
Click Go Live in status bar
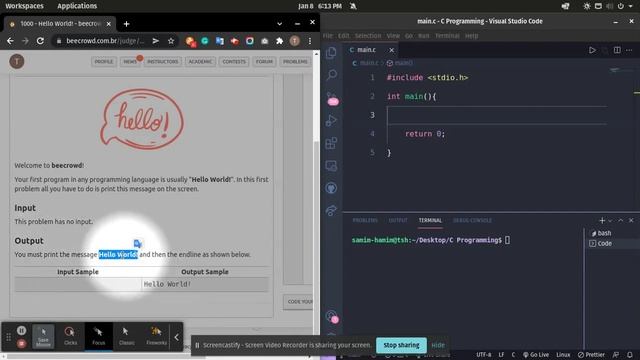536,355
